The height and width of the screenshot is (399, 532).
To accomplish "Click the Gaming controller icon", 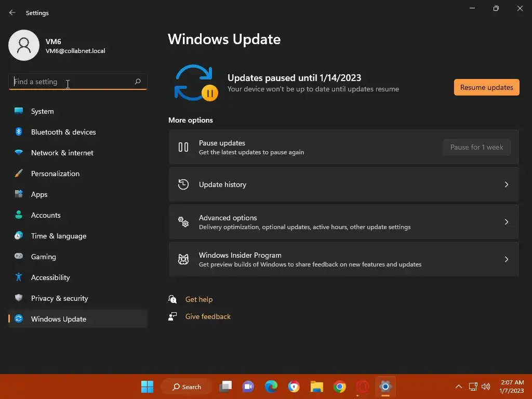I will point(19,256).
